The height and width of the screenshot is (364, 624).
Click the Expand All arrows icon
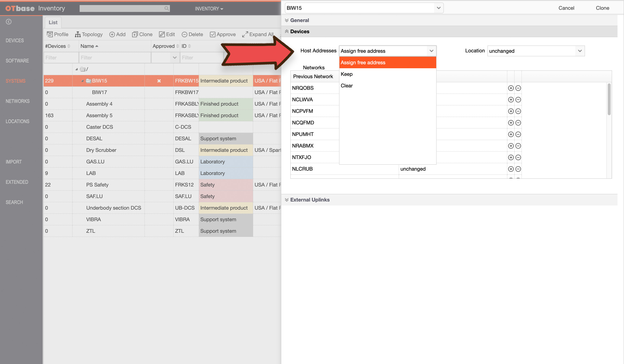coord(245,34)
